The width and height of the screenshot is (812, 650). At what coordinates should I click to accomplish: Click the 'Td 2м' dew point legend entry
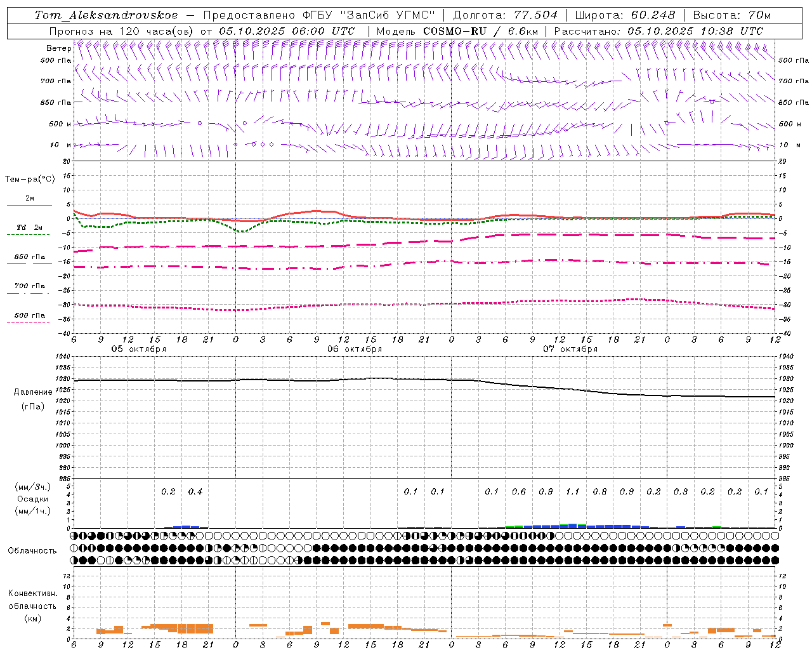pyautogui.click(x=29, y=227)
